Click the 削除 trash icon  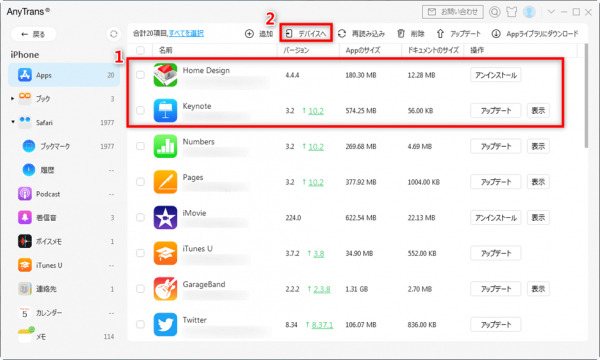coord(401,34)
